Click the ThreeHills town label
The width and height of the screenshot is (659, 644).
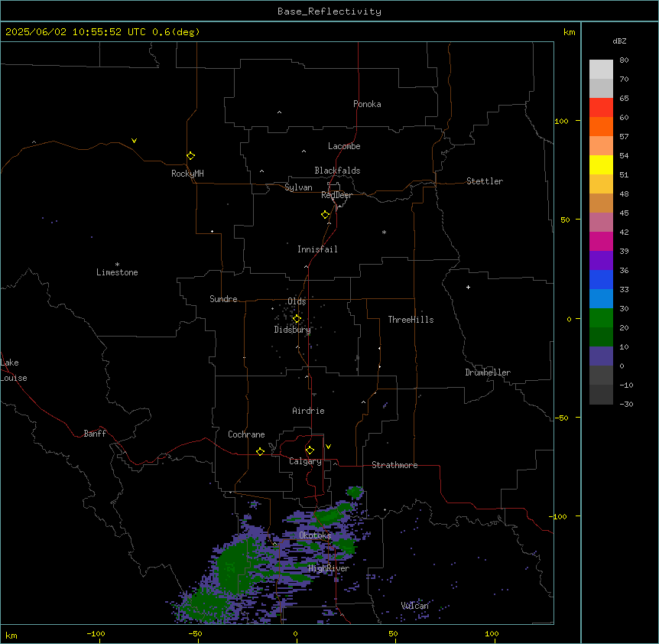point(411,320)
